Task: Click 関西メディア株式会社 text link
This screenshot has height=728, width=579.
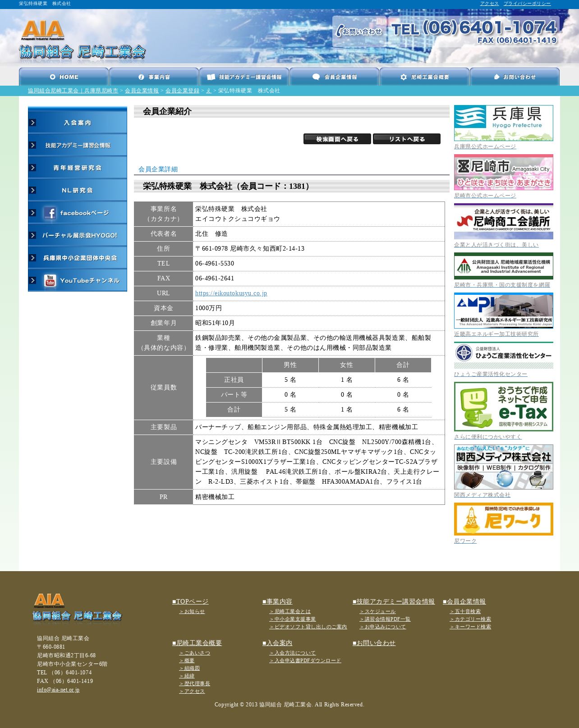Action: (x=482, y=495)
